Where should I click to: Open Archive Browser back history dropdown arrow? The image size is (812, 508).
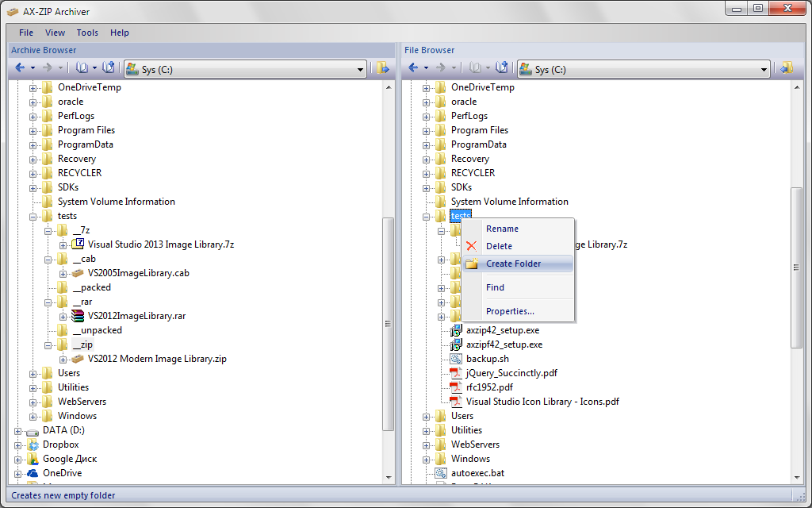[33, 68]
